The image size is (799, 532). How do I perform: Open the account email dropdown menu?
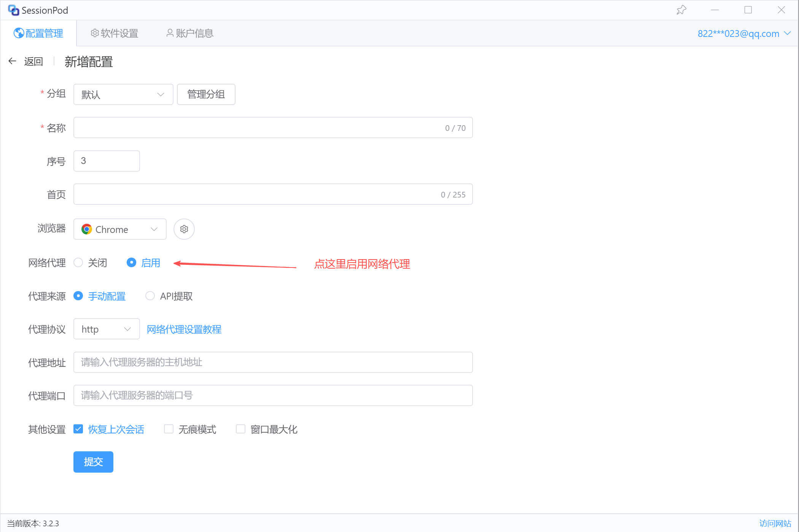[x=744, y=33]
